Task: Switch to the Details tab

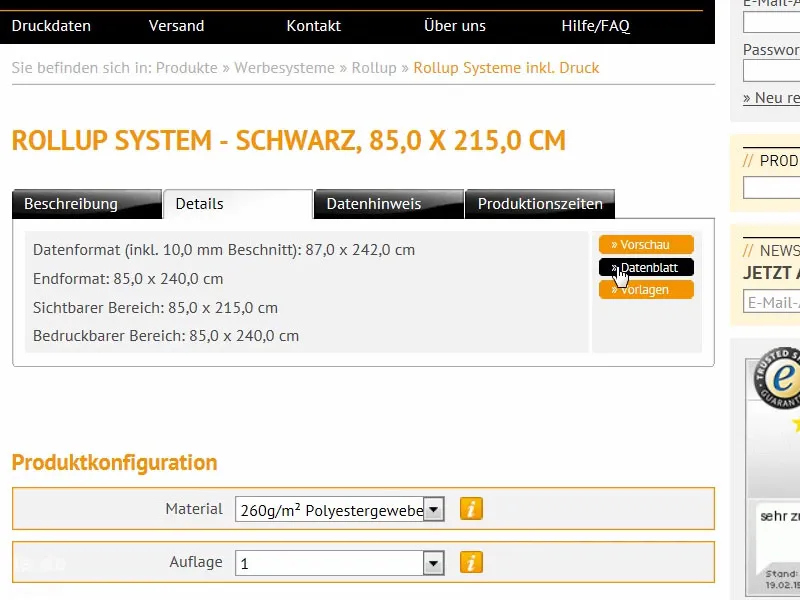Action: coord(238,204)
